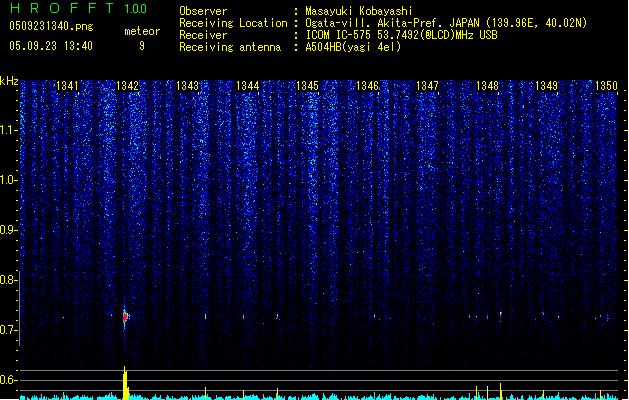This screenshot has width=629, height=400.
Task: Click the 'Observer' field label
Action: pyautogui.click(x=203, y=11)
